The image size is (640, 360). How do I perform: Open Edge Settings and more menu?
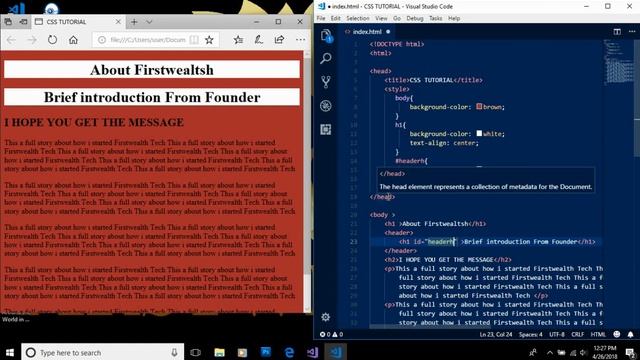pyautogui.click(x=300, y=40)
